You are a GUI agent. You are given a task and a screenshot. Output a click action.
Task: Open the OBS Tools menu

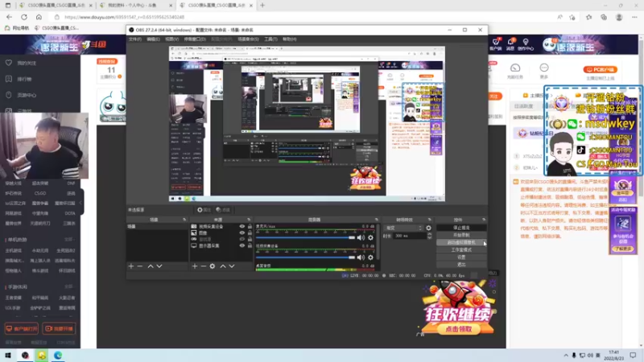point(270,39)
